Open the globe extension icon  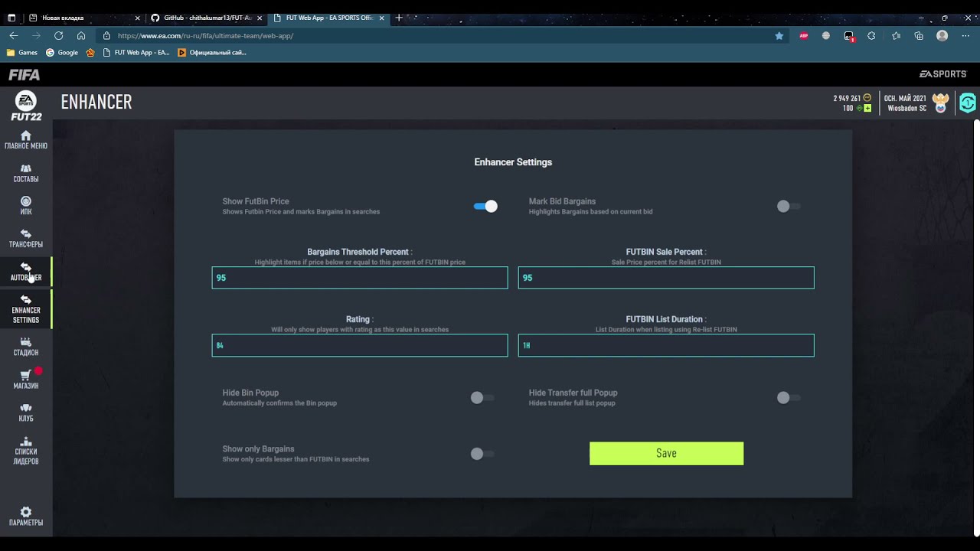tap(826, 36)
